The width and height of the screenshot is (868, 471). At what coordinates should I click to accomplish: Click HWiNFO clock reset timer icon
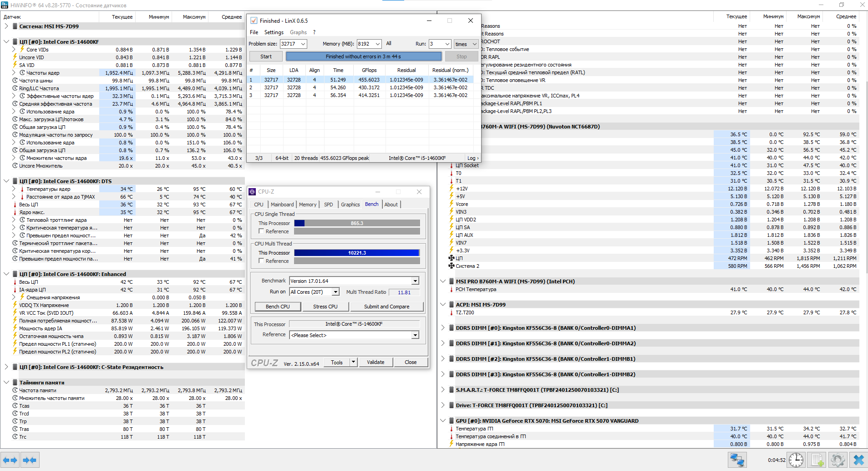(796, 460)
